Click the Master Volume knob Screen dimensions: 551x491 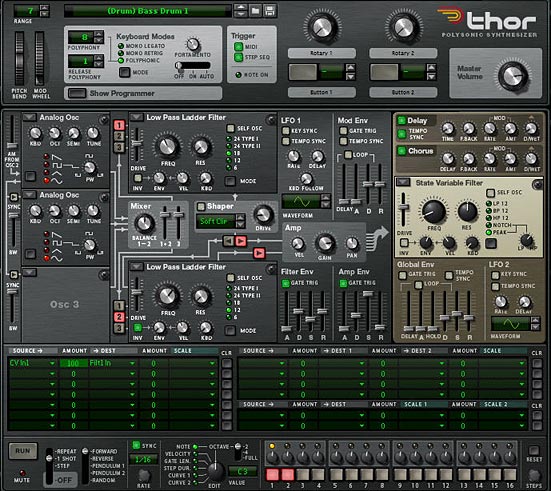(513, 76)
